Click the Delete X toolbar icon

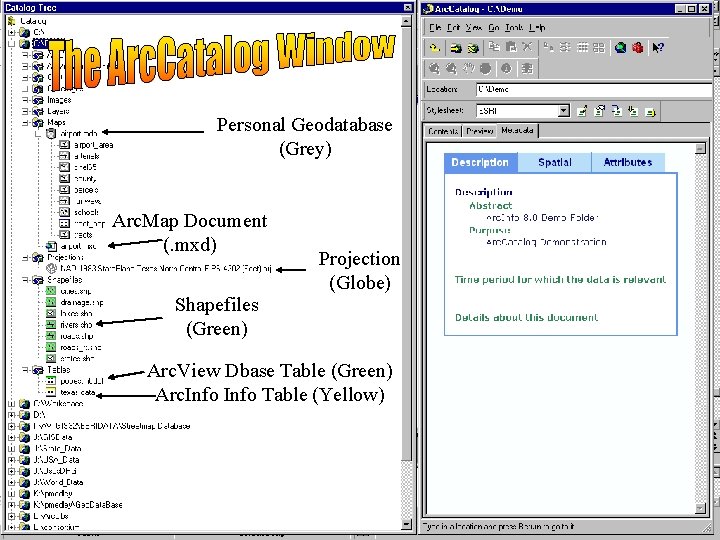click(x=527, y=47)
